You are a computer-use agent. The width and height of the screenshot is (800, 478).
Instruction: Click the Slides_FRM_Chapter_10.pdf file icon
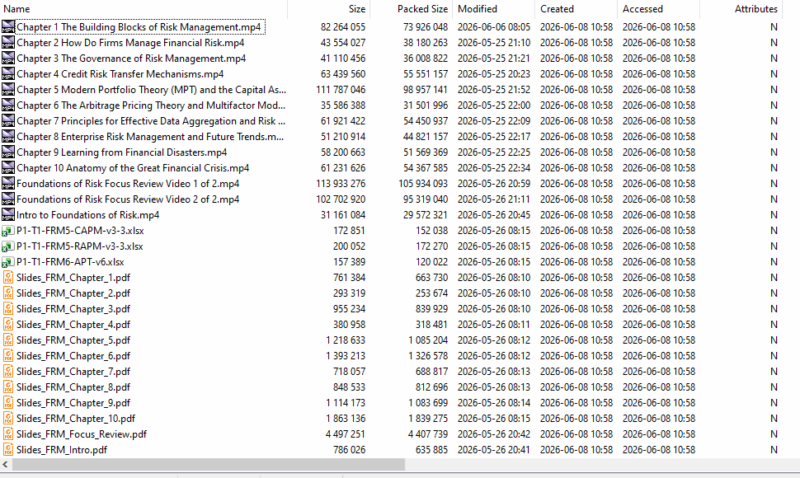8,418
